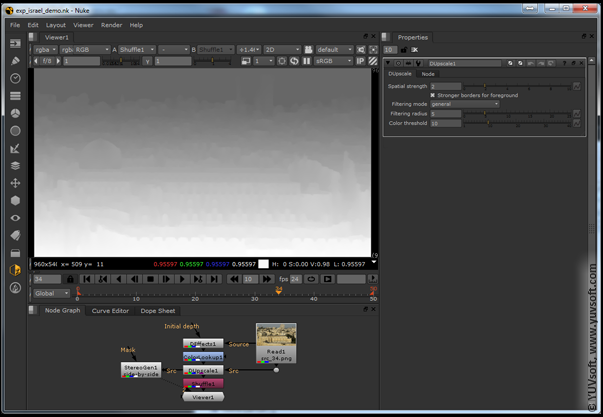Open the Merge nodes layers icon
Image resolution: width=603 pixels, height=417 pixels.
point(15,166)
